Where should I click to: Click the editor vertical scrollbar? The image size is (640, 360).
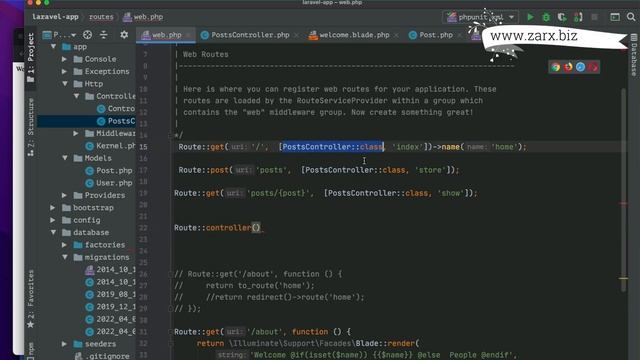click(x=624, y=189)
